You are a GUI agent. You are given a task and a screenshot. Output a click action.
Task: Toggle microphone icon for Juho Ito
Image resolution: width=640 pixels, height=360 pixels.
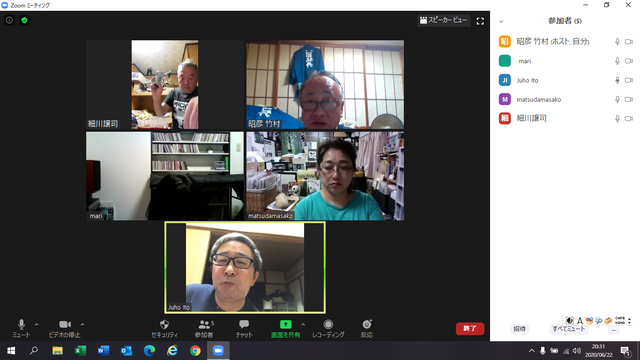pyautogui.click(x=617, y=80)
